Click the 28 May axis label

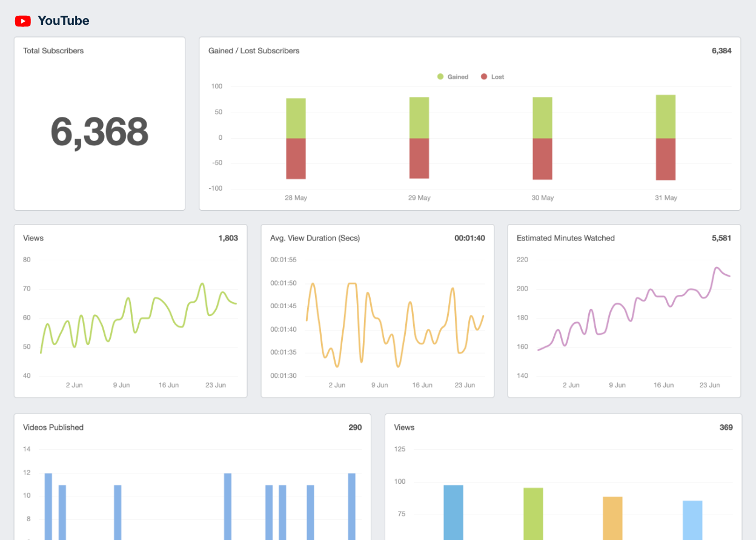click(296, 198)
